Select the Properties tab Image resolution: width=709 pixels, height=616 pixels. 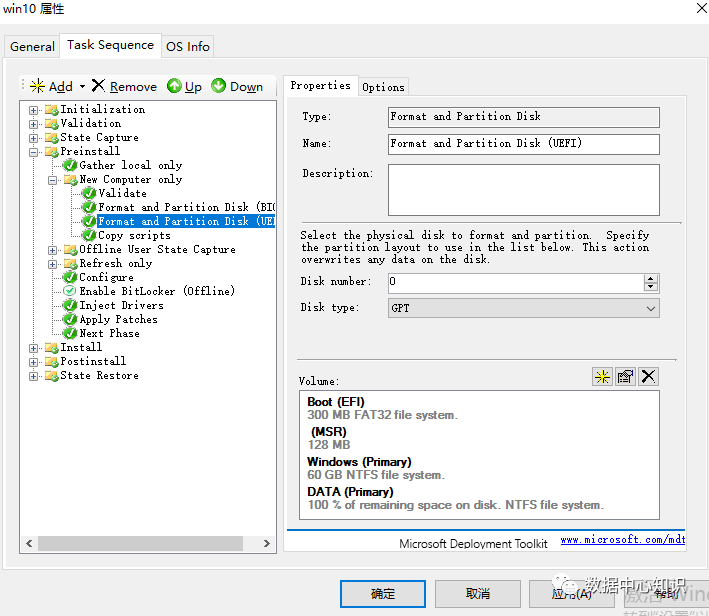tap(320, 85)
